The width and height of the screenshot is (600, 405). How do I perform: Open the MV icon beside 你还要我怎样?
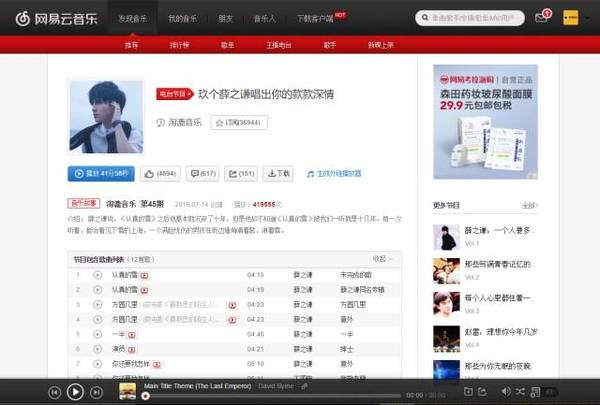click(157, 364)
